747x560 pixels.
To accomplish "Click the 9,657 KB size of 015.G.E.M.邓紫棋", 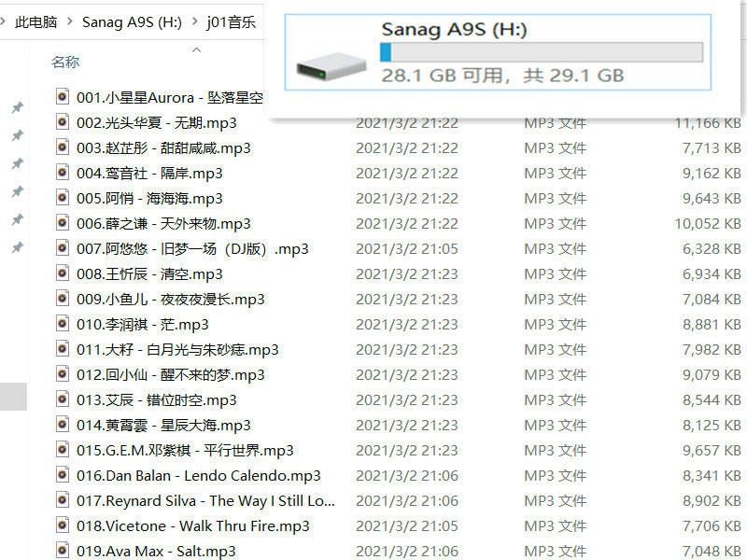I will click(712, 451).
